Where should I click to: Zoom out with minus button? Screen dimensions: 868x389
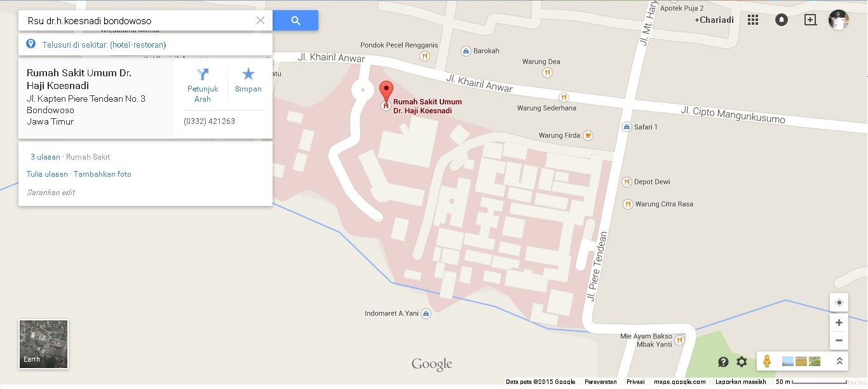tap(839, 340)
